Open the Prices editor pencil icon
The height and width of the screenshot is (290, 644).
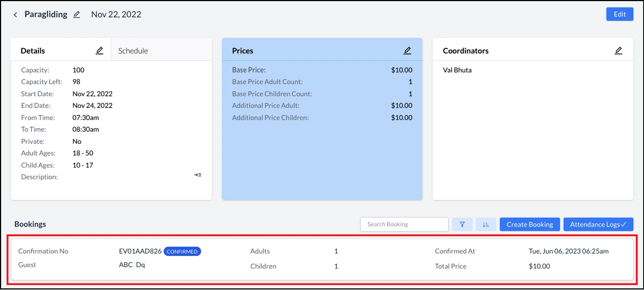tap(407, 50)
